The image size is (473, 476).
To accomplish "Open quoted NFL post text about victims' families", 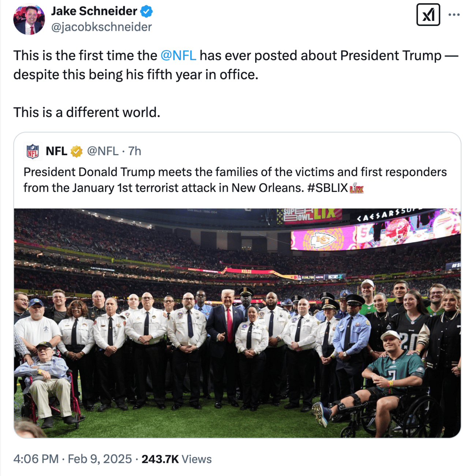I will tap(235, 172).
